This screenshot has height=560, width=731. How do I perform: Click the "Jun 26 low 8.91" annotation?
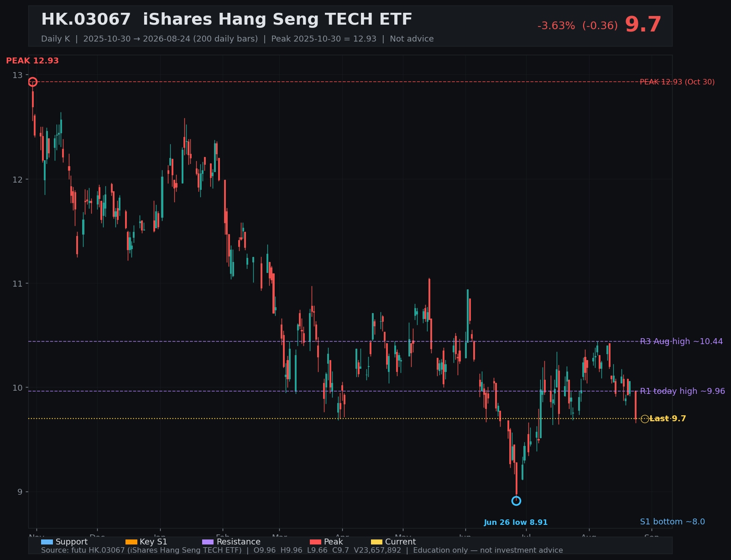(x=516, y=523)
